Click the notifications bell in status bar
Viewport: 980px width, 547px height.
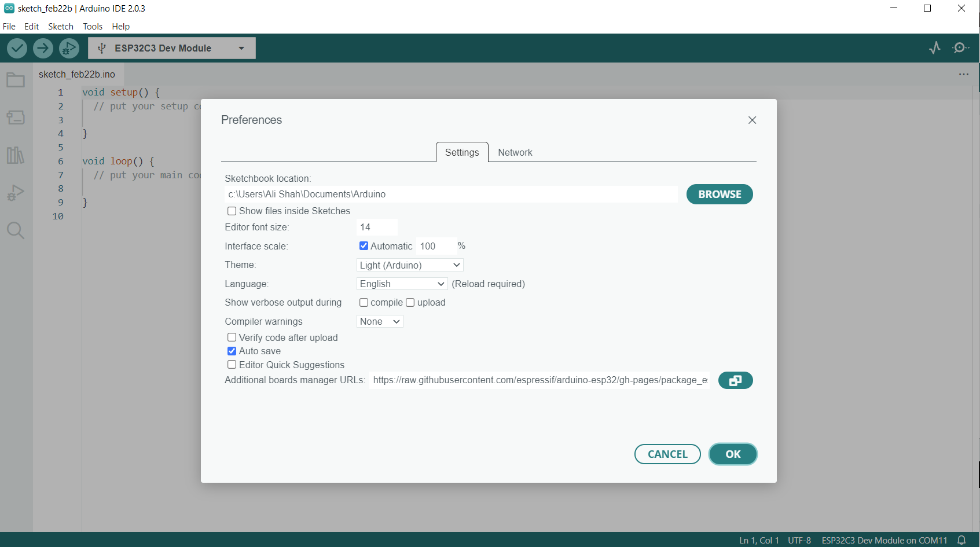coord(961,540)
